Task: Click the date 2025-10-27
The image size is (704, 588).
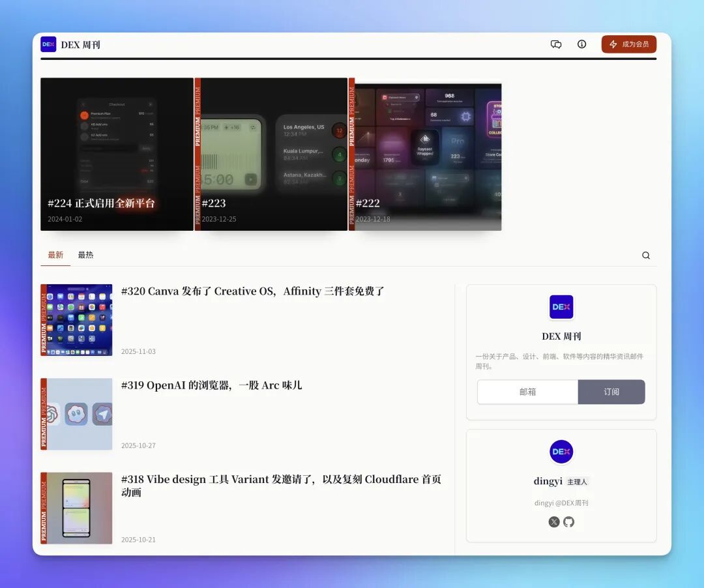Action: pos(138,446)
